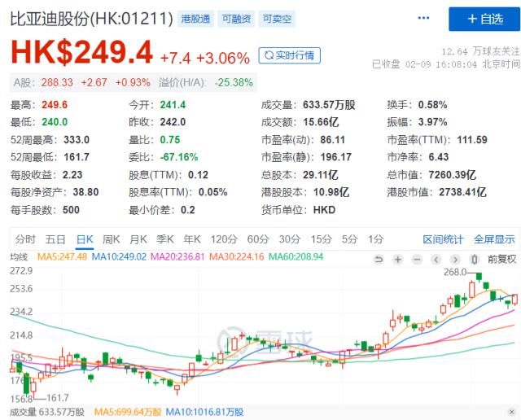Click the 总市值 value 7260.39亿
The width and height of the screenshot is (521, 420).
pos(453,175)
